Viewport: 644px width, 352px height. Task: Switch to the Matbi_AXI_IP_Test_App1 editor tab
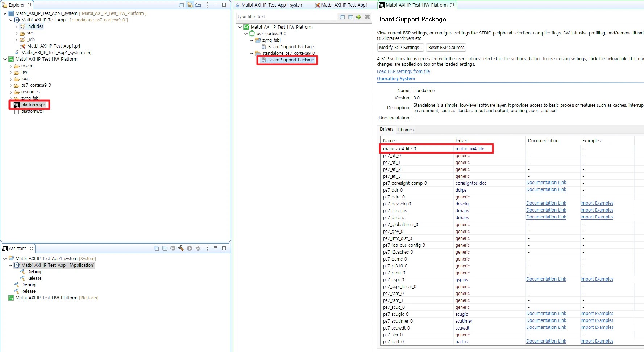(x=341, y=5)
